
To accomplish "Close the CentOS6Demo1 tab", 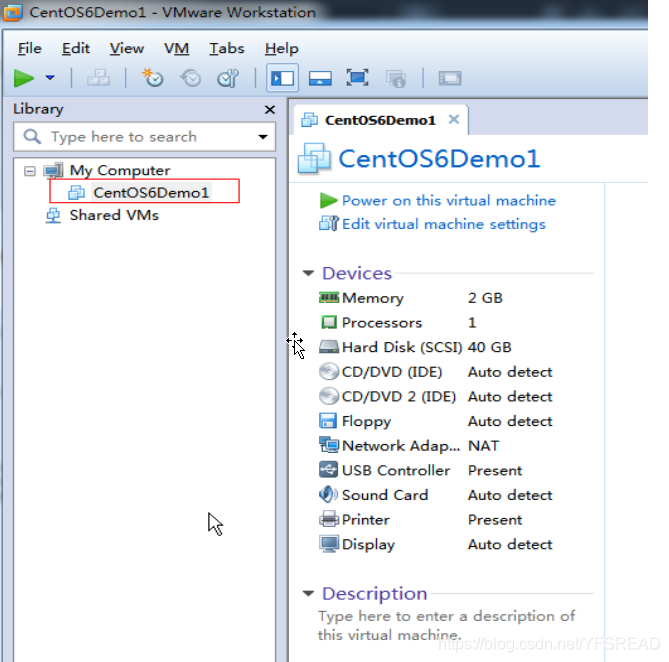I will (454, 119).
